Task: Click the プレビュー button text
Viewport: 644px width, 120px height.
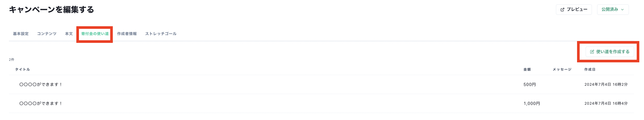Action: (577, 10)
